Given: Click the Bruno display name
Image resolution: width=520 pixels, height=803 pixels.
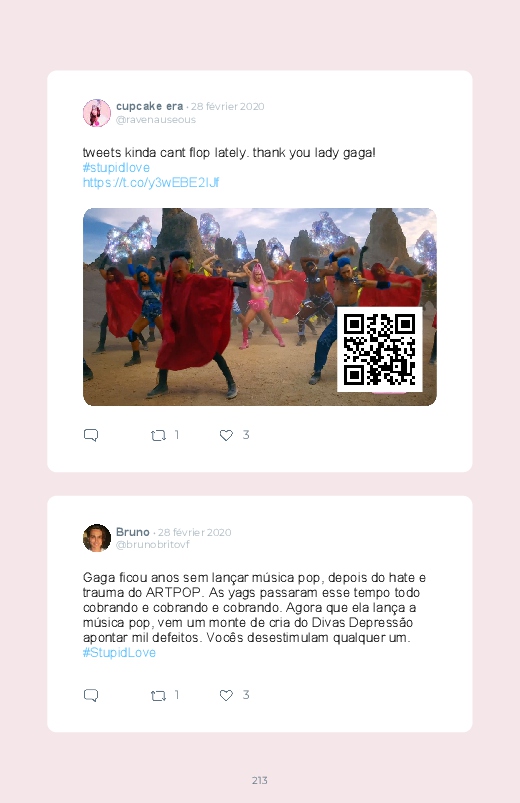Looking at the screenshot, I should pyautogui.click(x=133, y=532).
